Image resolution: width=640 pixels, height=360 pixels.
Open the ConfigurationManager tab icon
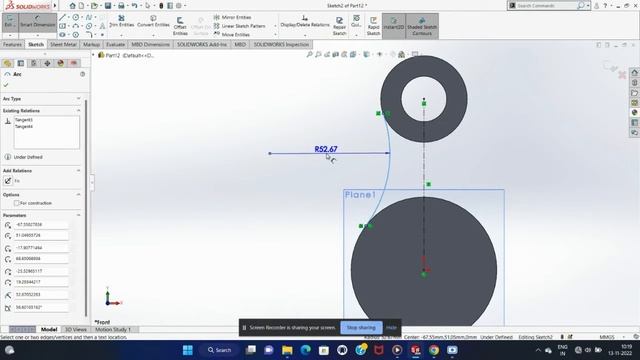point(34,63)
